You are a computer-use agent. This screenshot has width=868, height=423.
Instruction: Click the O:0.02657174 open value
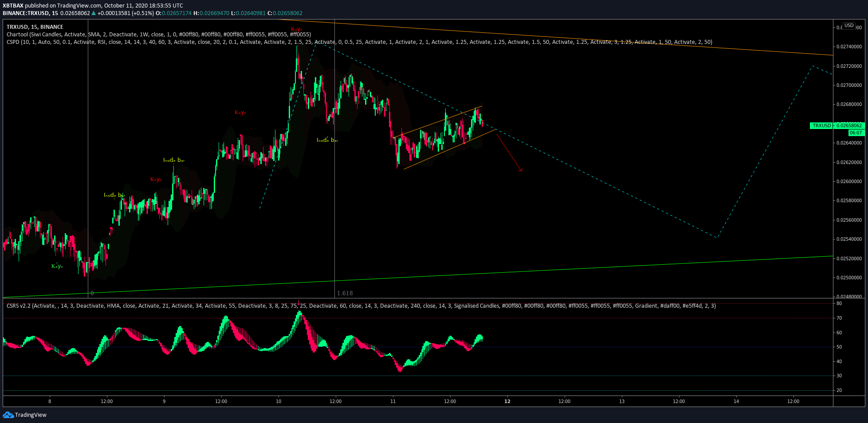(x=174, y=13)
